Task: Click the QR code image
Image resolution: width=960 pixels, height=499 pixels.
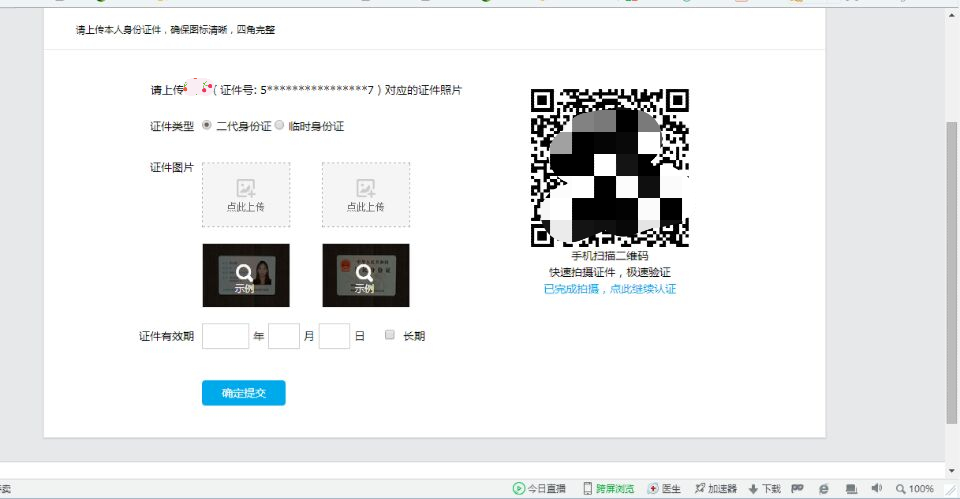Action: tap(610, 168)
